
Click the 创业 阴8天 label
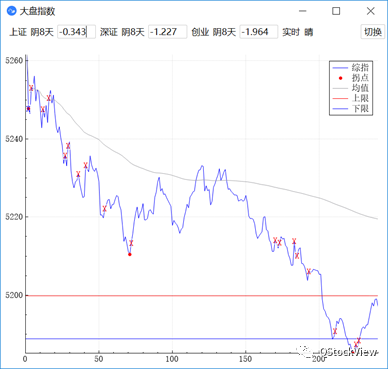pos(214,32)
